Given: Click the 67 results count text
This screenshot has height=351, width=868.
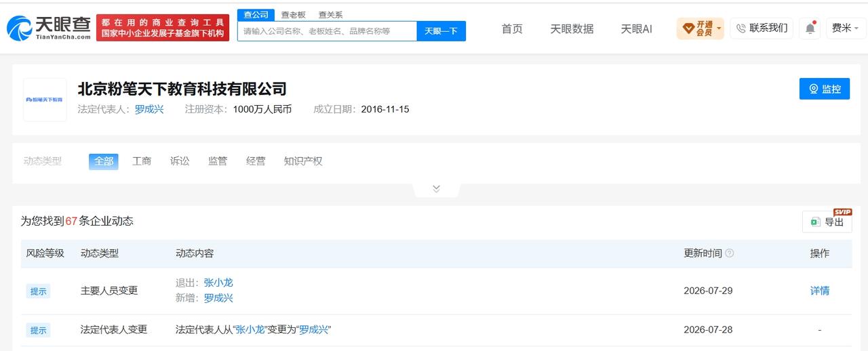Looking at the screenshot, I should tap(71, 221).
